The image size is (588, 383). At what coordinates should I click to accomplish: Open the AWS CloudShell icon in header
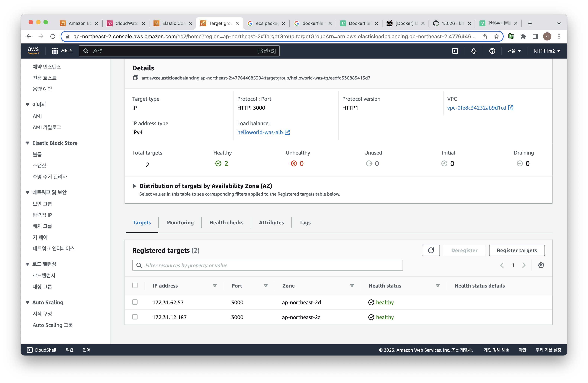coord(455,51)
